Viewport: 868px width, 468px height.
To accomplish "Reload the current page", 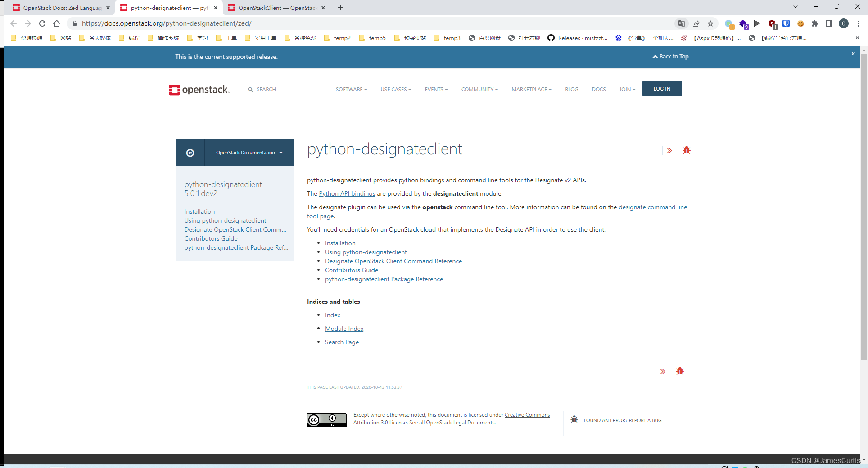I will click(x=42, y=23).
